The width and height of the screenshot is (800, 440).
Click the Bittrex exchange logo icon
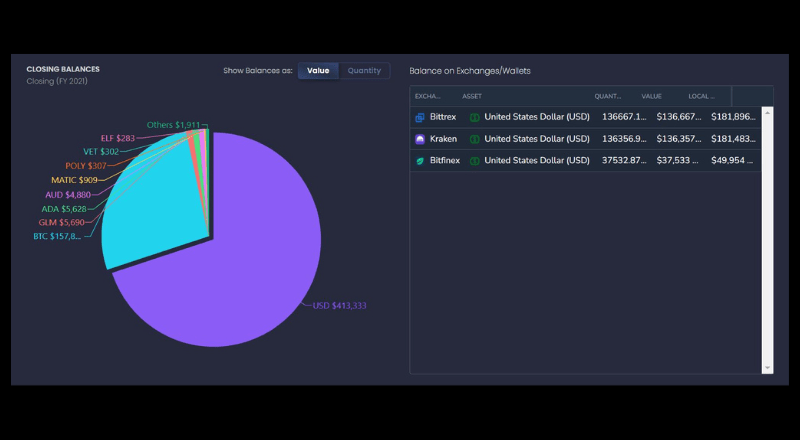point(420,117)
